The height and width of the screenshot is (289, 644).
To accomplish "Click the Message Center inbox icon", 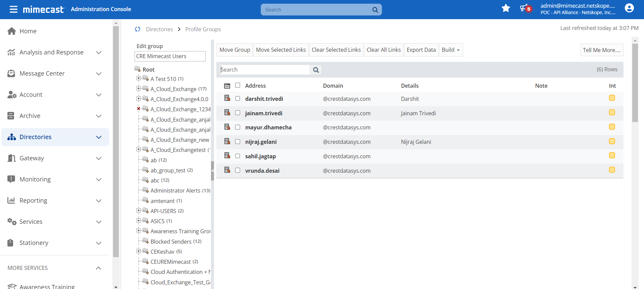I will [x=11, y=73].
